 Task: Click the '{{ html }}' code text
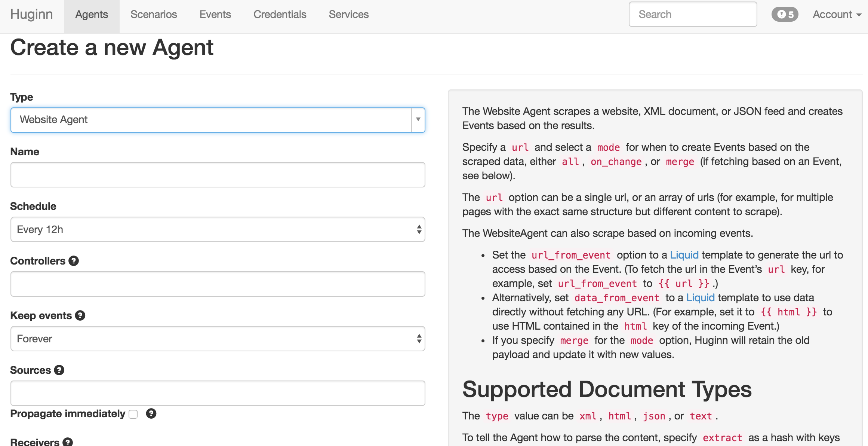pyautogui.click(x=789, y=312)
